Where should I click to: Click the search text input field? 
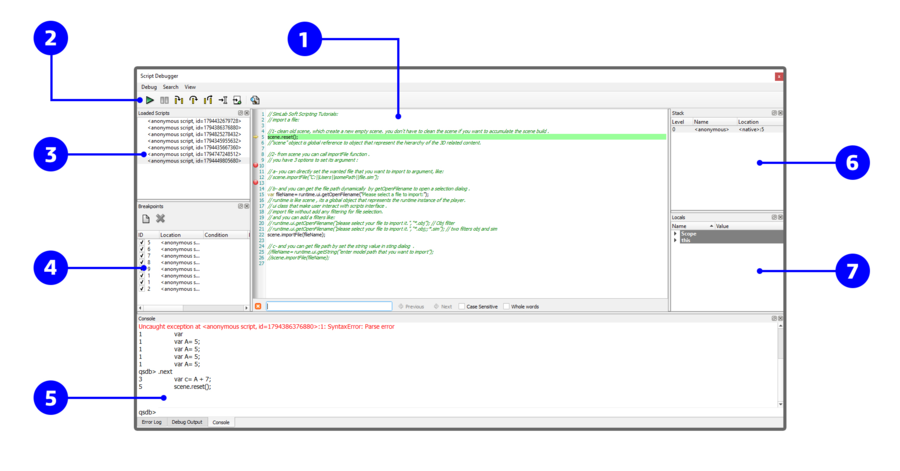[328, 306]
